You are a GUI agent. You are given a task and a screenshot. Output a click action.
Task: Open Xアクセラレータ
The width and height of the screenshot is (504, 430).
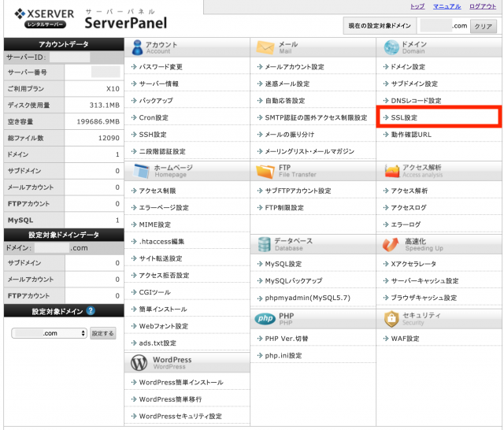pos(413,264)
